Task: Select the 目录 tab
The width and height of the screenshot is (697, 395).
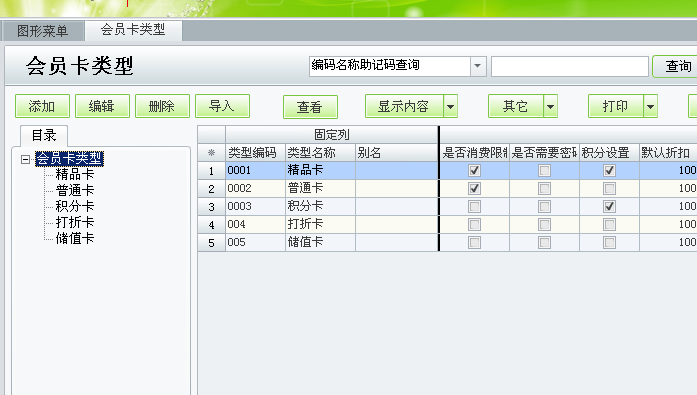Action: click(44, 135)
